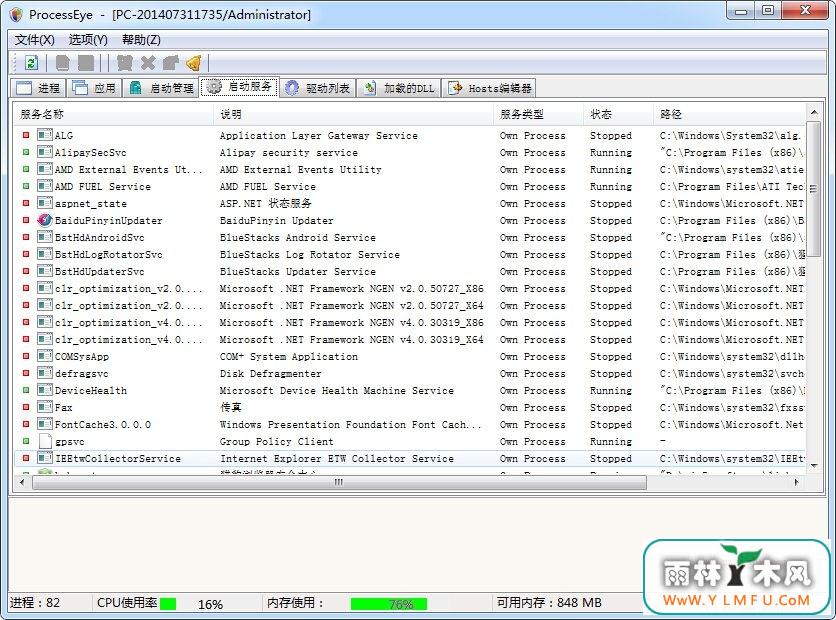
Task: Click the COMSysApp service icon
Action: point(45,356)
